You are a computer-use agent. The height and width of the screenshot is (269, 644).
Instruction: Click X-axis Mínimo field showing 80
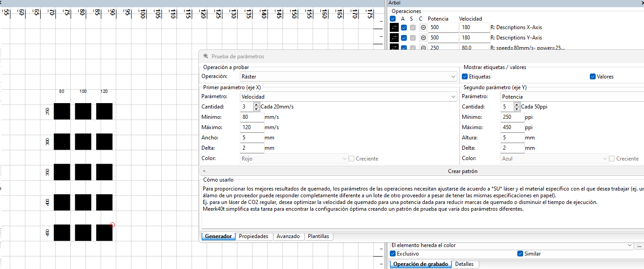(252, 117)
